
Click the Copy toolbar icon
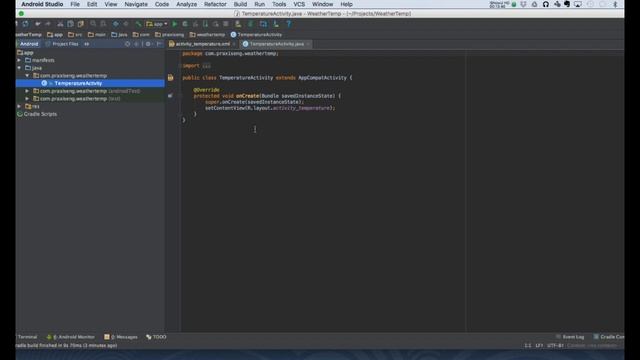pos(70,24)
